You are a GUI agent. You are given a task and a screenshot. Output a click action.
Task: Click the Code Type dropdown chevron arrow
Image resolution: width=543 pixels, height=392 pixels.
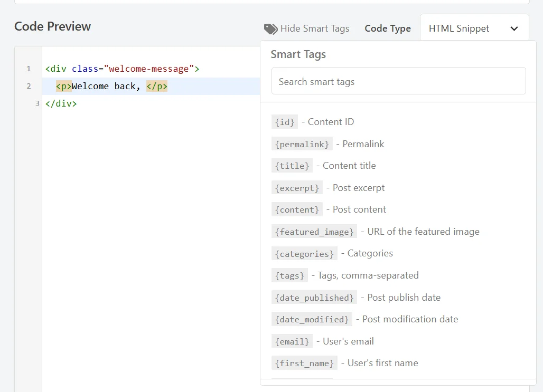pyautogui.click(x=514, y=28)
